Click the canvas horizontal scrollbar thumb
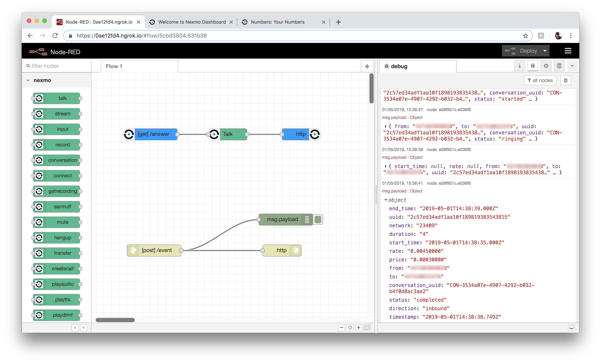Viewport: 601px width, 364px height. pos(115,320)
